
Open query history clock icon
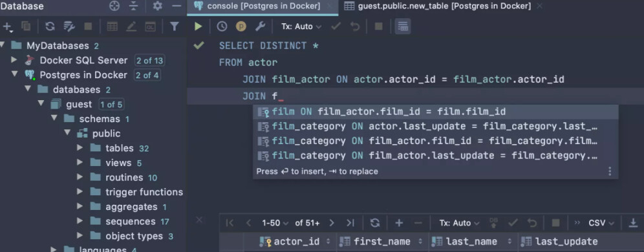click(x=222, y=26)
